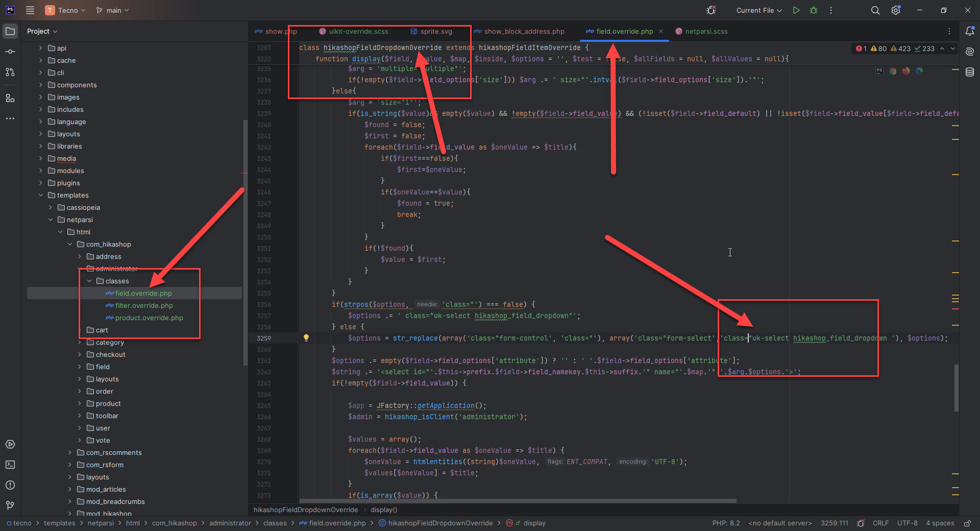Open the Current File run configuration dropdown
Screen dimensions: 980x531
(759, 10)
